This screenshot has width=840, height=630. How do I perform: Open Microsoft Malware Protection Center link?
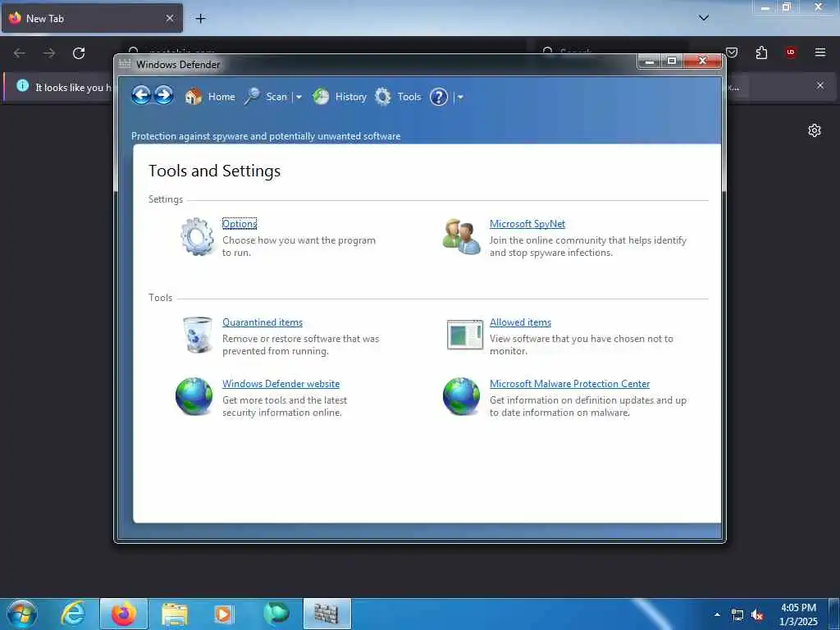569,384
